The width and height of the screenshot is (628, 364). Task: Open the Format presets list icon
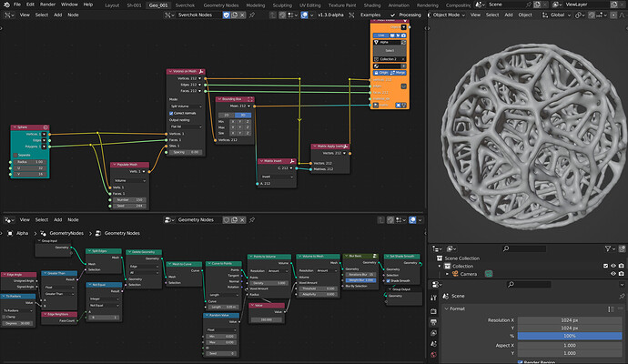[x=611, y=308]
